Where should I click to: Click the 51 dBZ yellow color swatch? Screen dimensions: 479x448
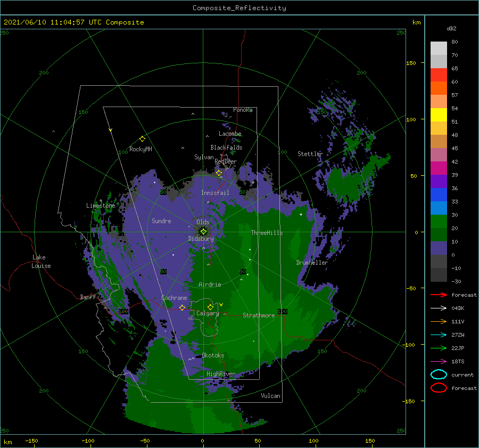439,115
